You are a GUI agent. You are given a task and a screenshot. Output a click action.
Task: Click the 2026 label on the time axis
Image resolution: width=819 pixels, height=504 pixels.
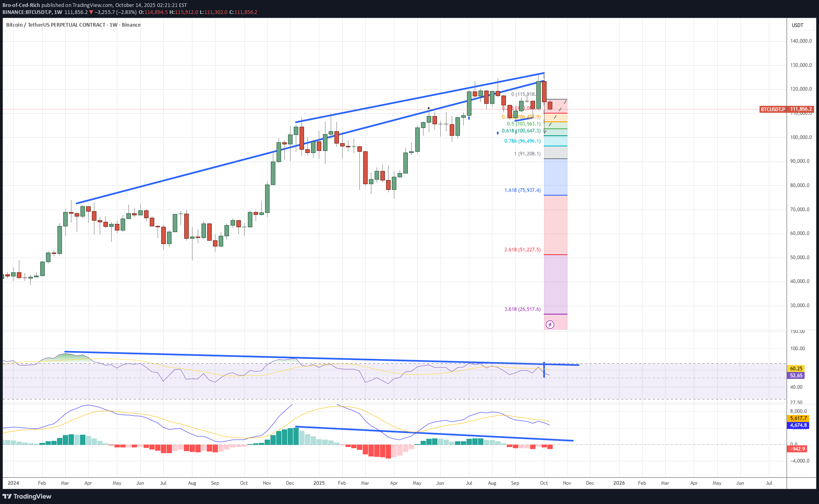(619, 483)
